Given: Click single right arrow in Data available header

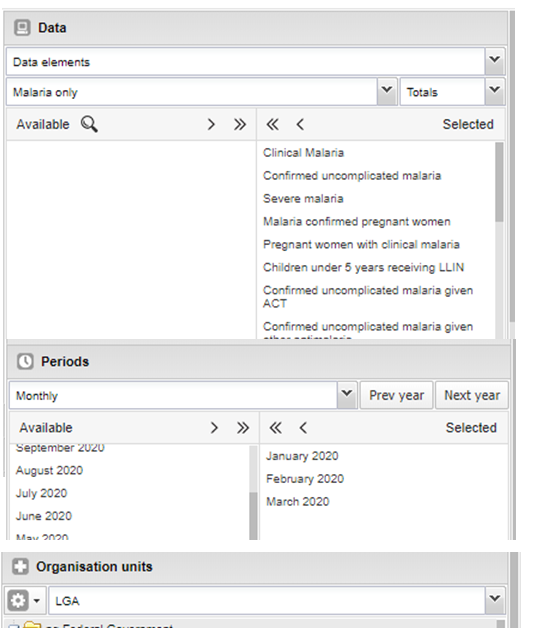Looking at the screenshot, I should coord(211,125).
